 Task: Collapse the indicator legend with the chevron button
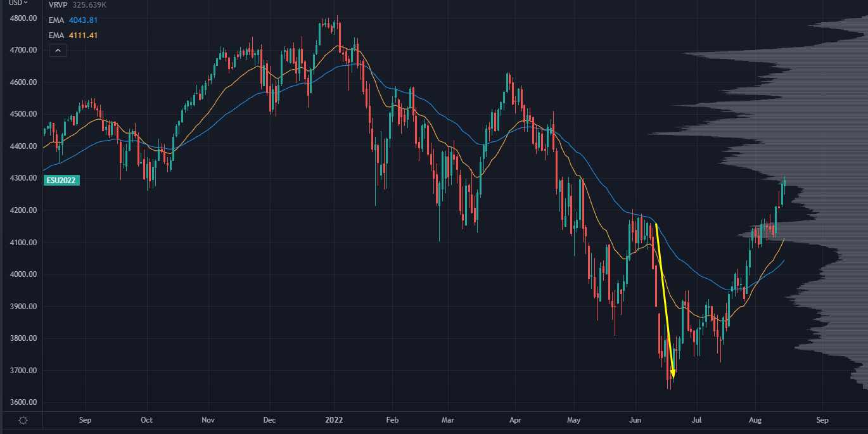pos(58,50)
